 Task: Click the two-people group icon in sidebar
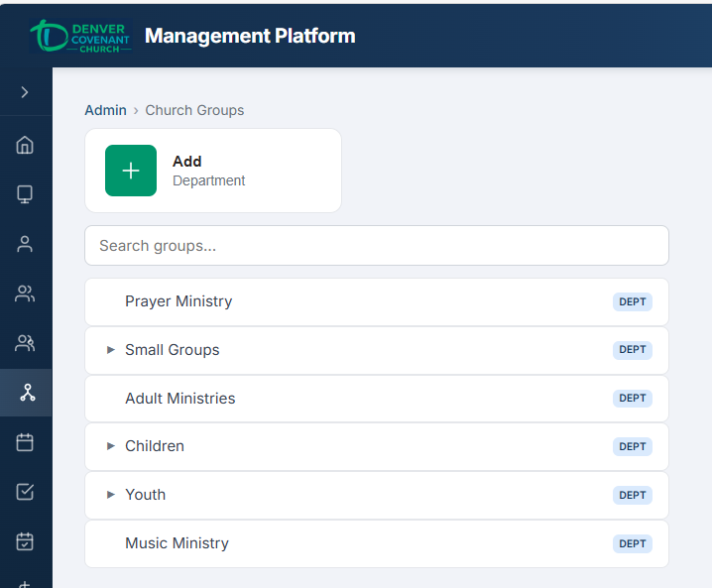pos(25,294)
